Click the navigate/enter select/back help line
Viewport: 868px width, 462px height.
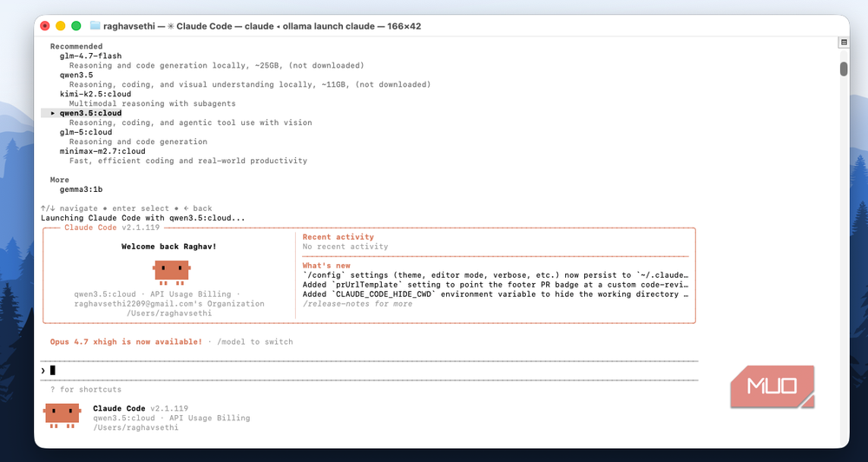click(x=127, y=208)
